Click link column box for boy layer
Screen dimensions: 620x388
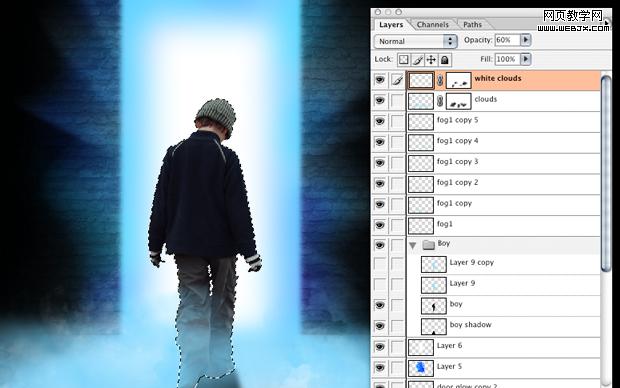coord(397,305)
